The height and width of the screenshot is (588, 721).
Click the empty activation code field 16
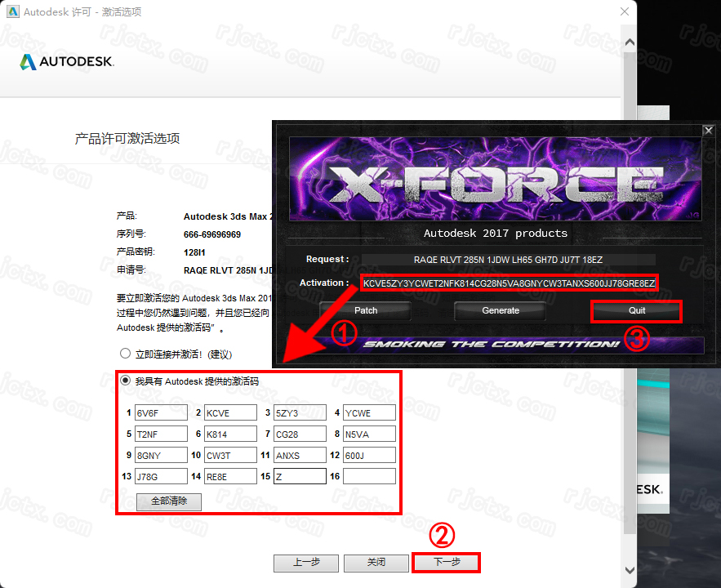(x=369, y=476)
